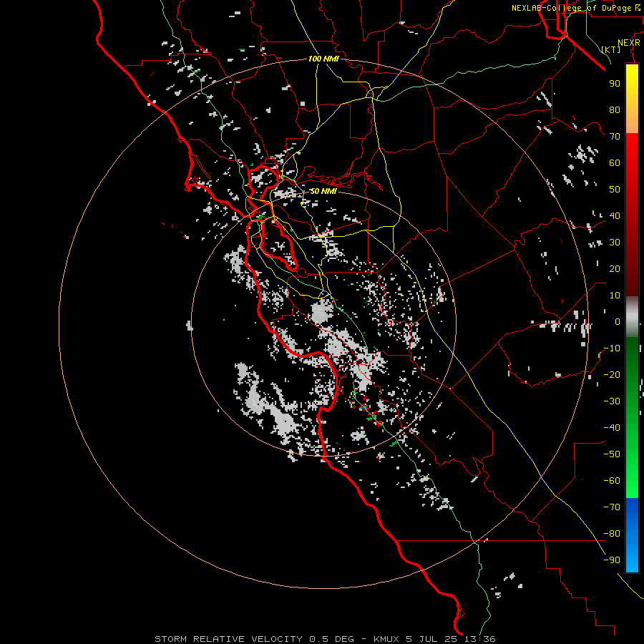Click the bright green segment of color bar

pyautogui.click(x=632, y=472)
